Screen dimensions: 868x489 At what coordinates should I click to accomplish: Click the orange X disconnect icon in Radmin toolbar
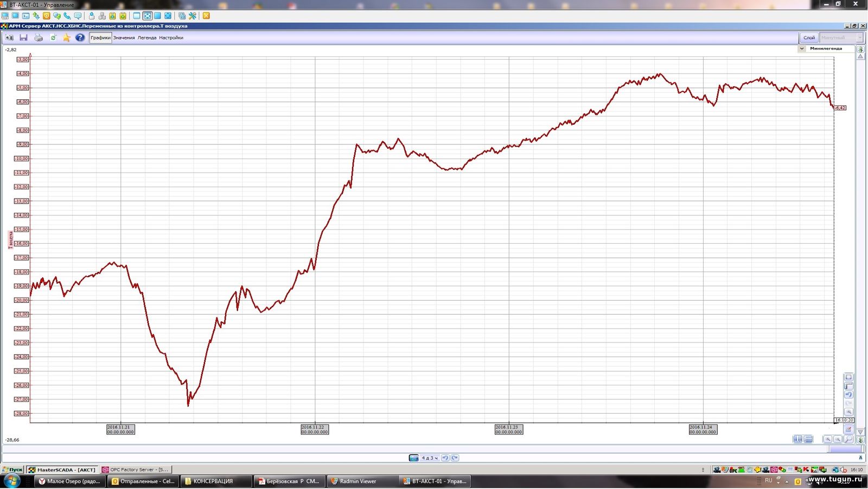click(x=206, y=16)
